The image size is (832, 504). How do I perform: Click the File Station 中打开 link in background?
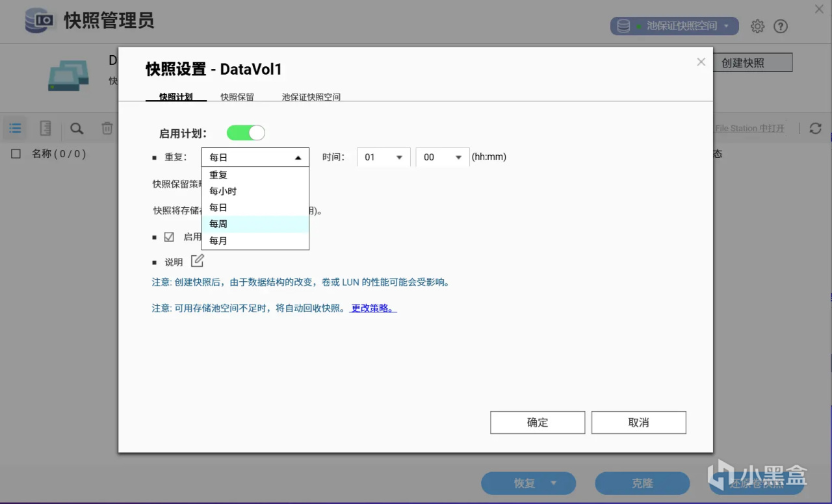click(x=749, y=129)
